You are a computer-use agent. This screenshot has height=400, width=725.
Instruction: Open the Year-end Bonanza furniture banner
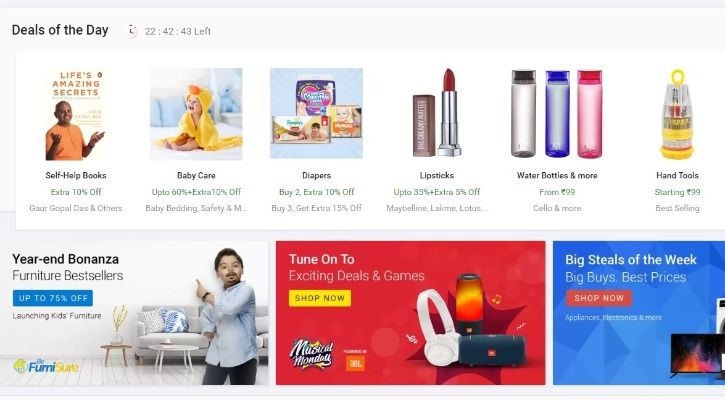tap(134, 313)
